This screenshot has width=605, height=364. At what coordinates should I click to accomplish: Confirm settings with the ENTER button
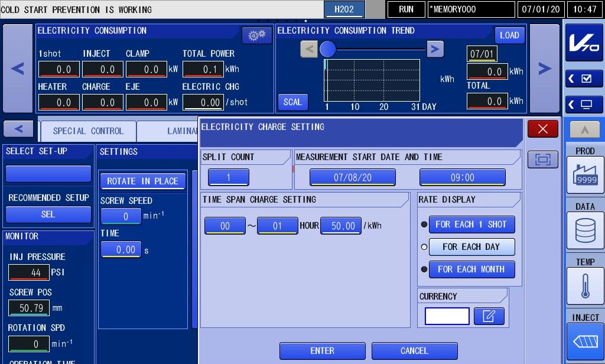tap(322, 351)
